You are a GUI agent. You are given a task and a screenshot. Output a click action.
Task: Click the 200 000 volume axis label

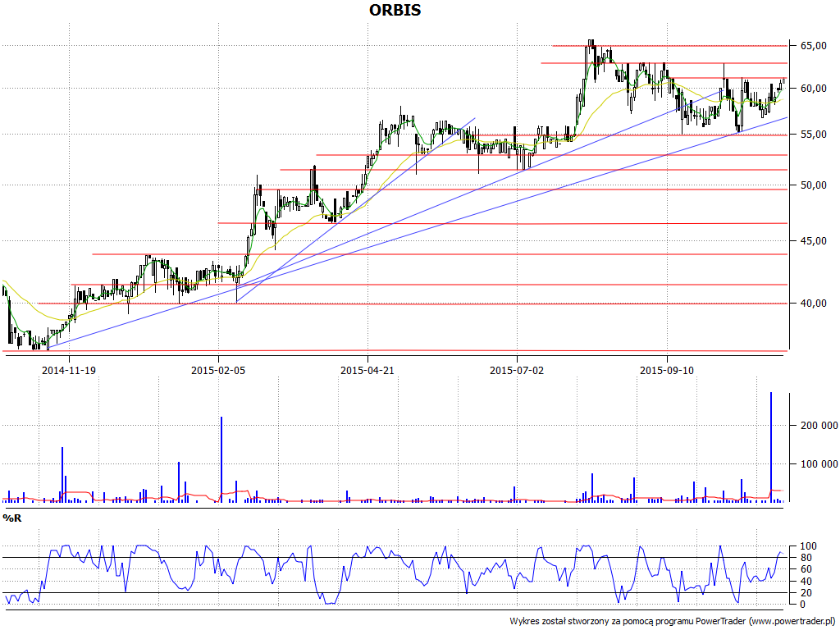pos(819,426)
